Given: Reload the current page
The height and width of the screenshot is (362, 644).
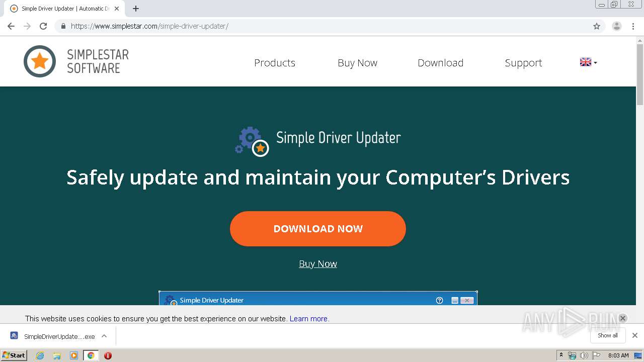Looking at the screenshot, I should coord(43,26).
